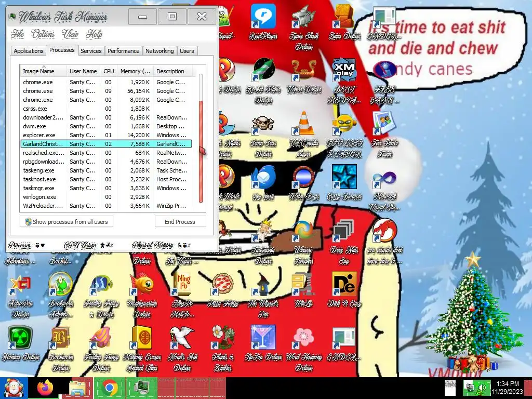Viewport: 532px width, 399px height.
Task: Open Zuma Deluxe desktop shortcut
Action: pos(344,22)
